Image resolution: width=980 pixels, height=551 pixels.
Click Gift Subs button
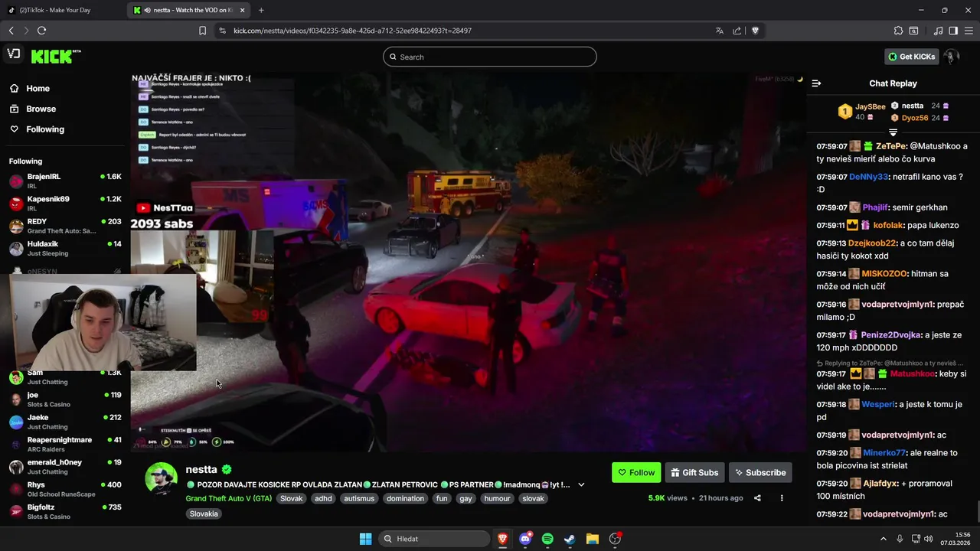[694, 473]
